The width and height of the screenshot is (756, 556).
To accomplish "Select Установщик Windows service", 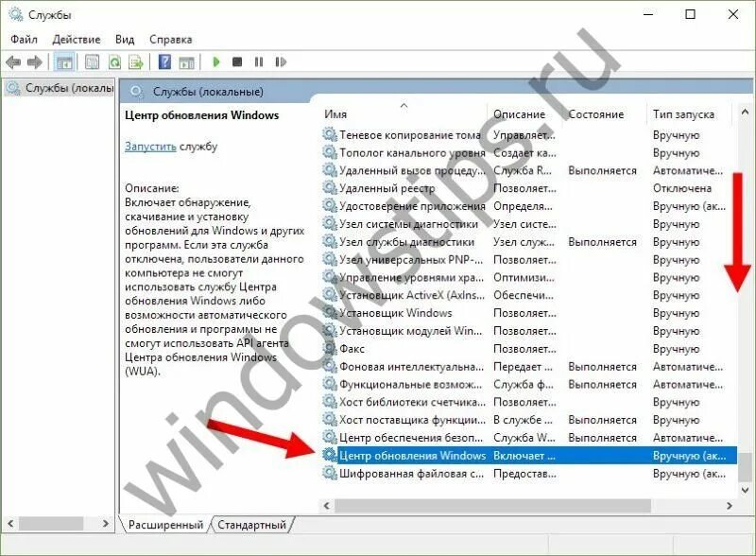I will [529, 313].
